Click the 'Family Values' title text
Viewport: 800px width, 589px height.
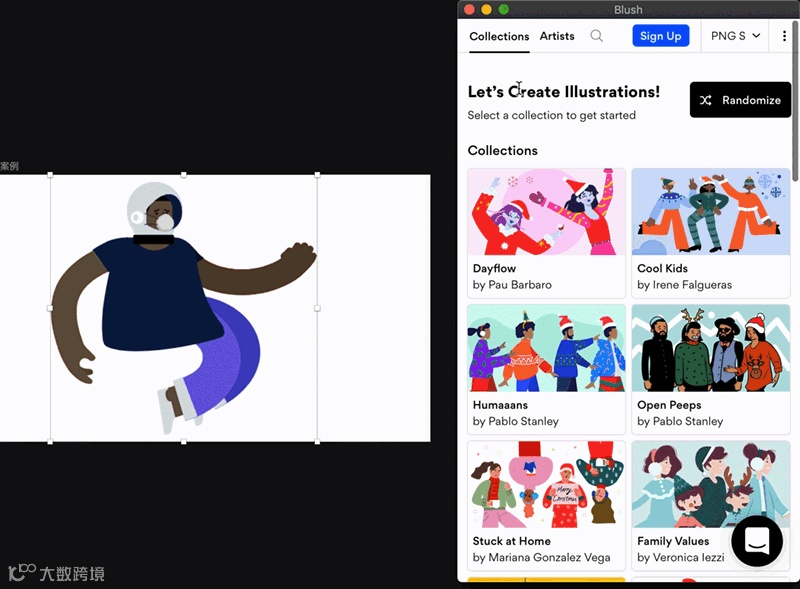[x=673, y=541]
